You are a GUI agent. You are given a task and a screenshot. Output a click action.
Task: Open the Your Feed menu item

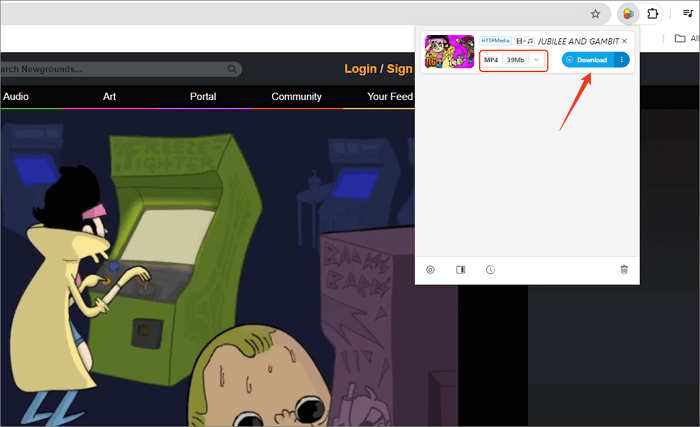click(x=390, y=96)
